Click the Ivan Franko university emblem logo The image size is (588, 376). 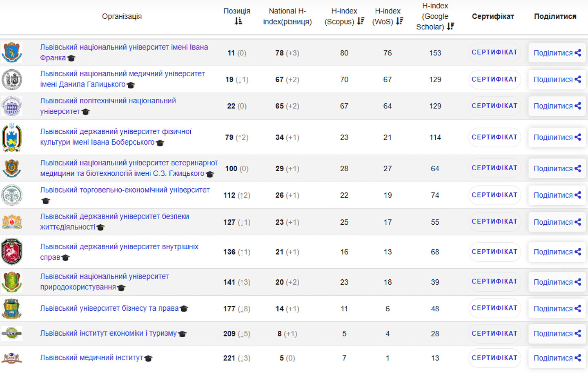[x=12, y=53]
